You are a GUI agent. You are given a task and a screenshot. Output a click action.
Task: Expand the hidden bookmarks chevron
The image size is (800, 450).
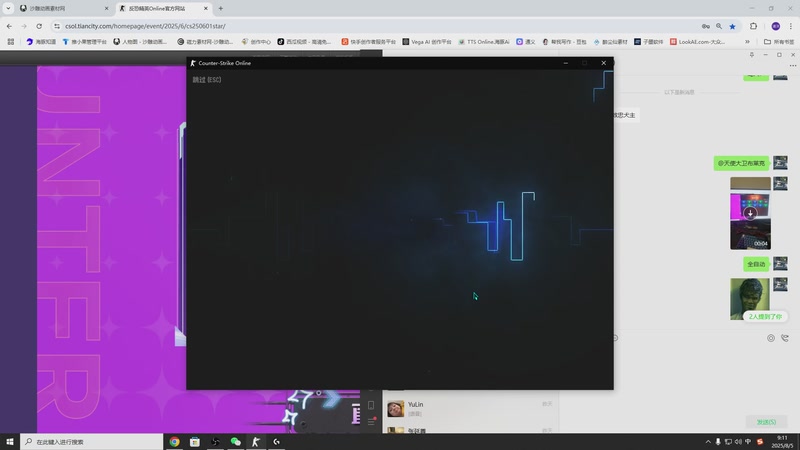point(747,41)
